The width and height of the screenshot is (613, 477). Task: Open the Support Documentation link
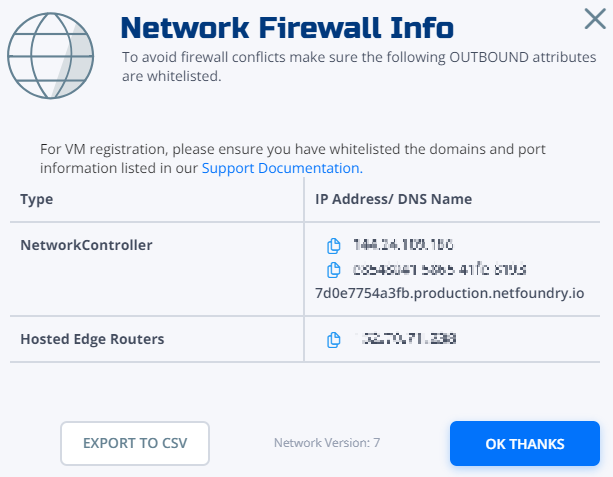click(282, 168)
